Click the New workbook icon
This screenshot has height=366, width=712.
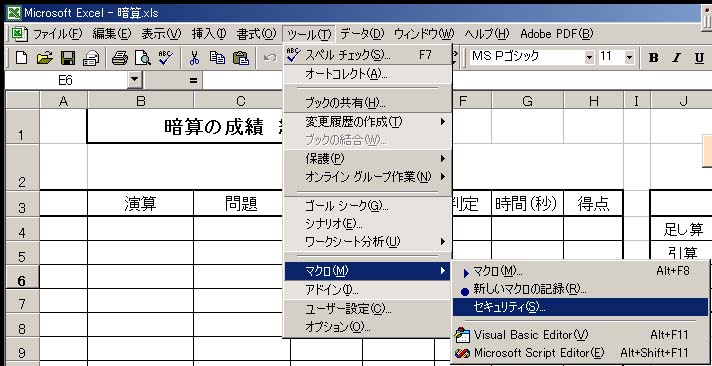[x=21, y=58]
